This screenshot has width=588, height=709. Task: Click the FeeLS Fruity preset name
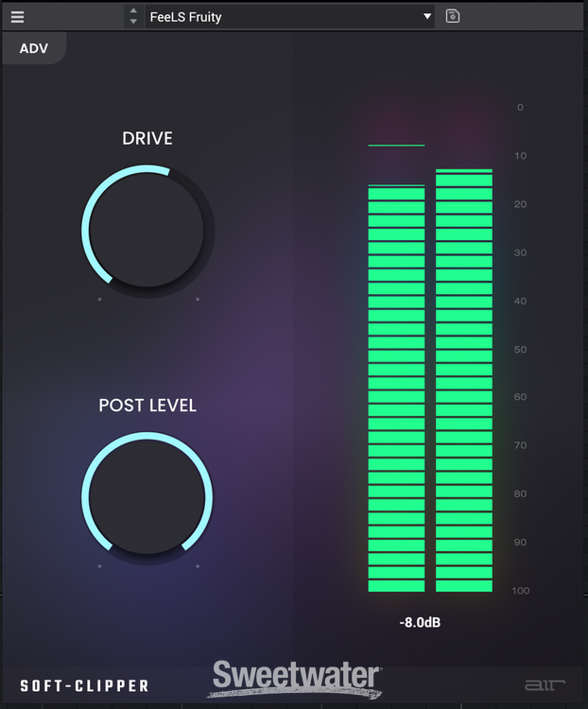coord(185,17)
